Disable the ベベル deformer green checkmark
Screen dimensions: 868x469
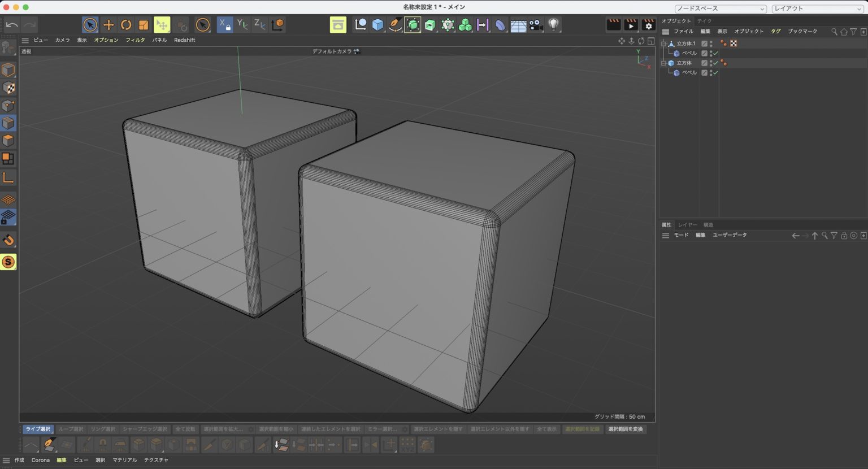coord(715,53)
